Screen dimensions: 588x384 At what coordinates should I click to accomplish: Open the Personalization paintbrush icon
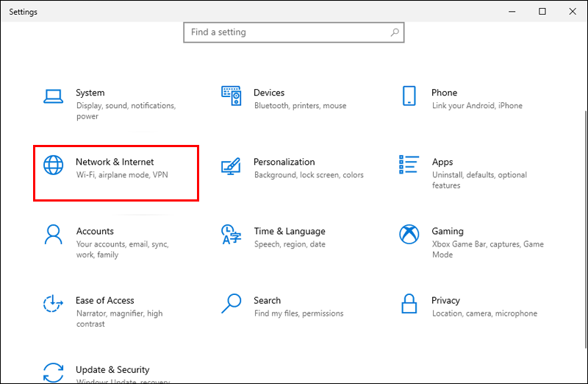[x=232, y=165]
